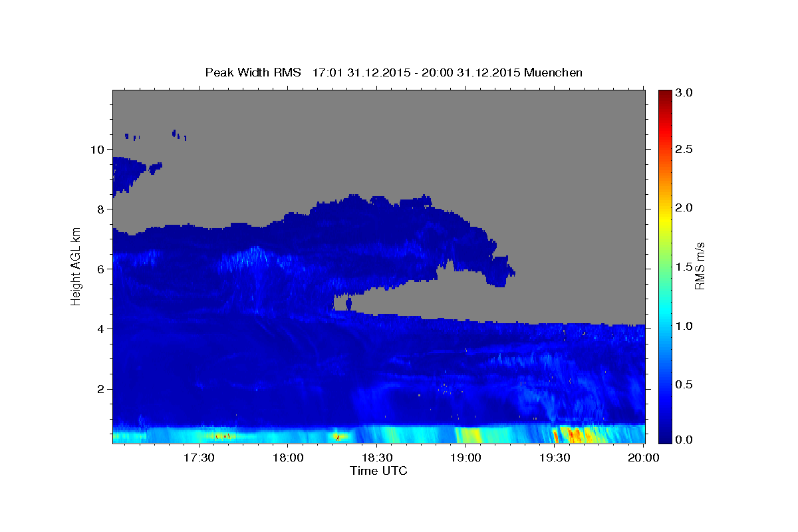Click the dark red top of the colorbar
Image resolution: width=798 pixels, height=532 pixels.
pyautogui.click(x=664, y=94)
